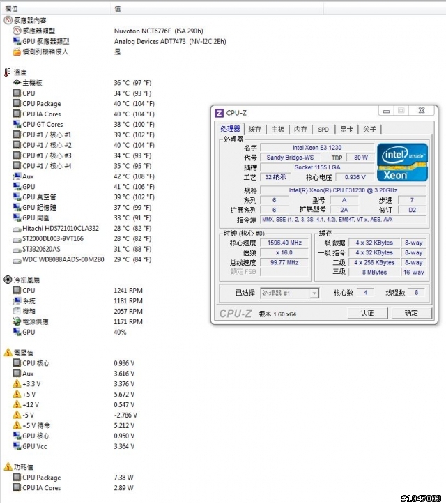Click the sensor properties section icon
Viewport: 446px width, 504px height.
pyautogui.click(x=8, y=21)
